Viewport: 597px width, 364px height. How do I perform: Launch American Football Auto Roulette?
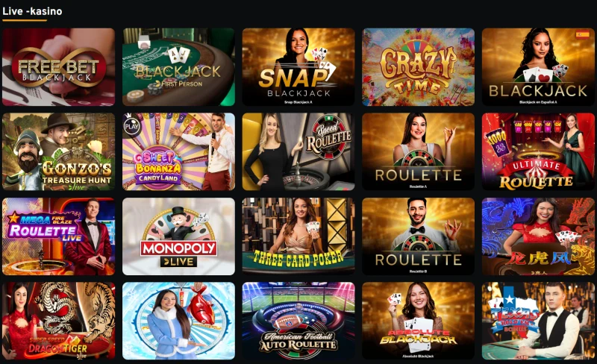point(298,321)
